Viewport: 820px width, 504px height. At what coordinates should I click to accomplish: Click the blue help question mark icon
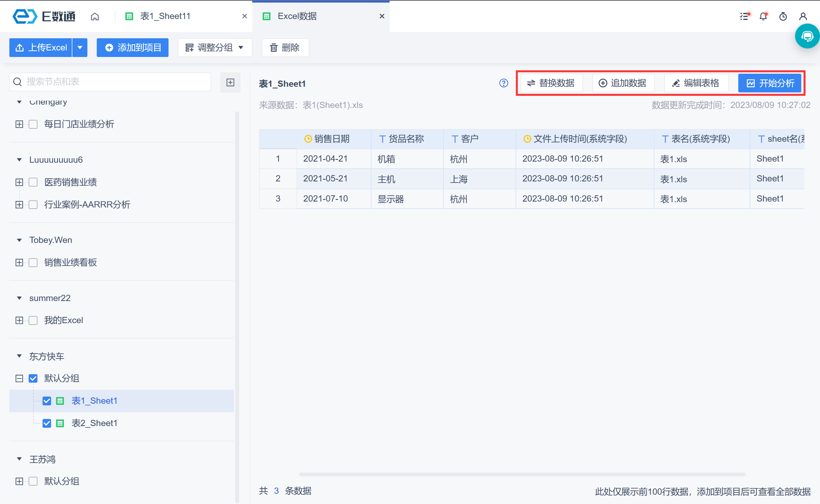(503, 83)
